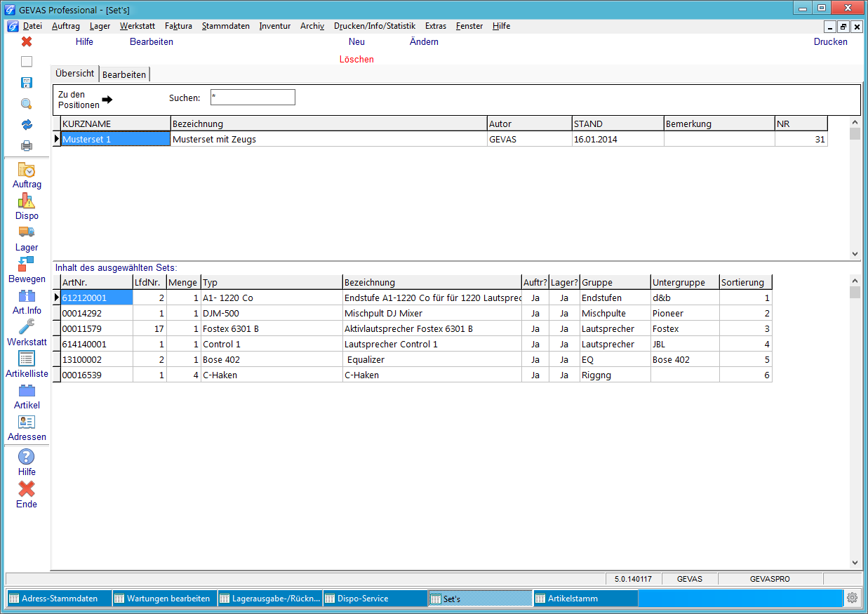This screenshot has height=614, width=868.
Task: Select the Übersicht tab
Action: coord(75,73)
